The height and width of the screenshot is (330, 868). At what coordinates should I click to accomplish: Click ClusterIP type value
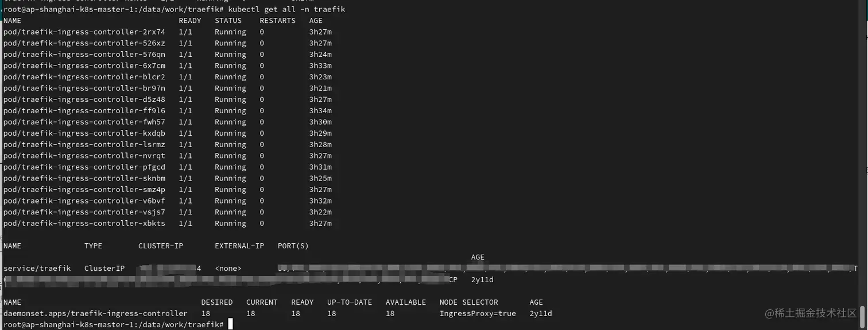coord(104,268)
